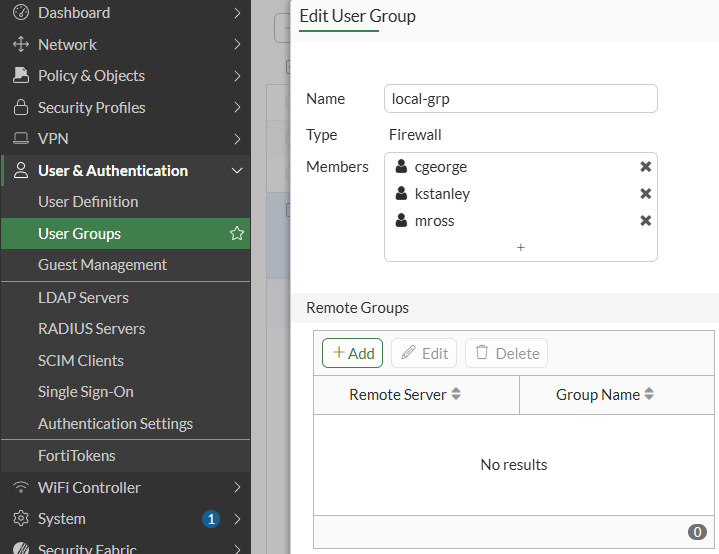Screen dimensions: 719x554
Task: Click the No results text
Action: click(514, 465)
